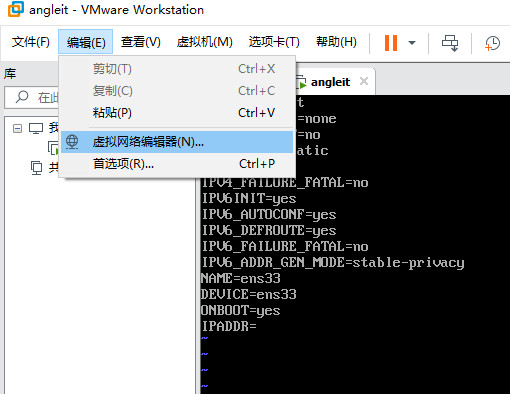Open 首选项(R)... preferences entry
This screenshot has height=394, width=510.
click(177, 164)
